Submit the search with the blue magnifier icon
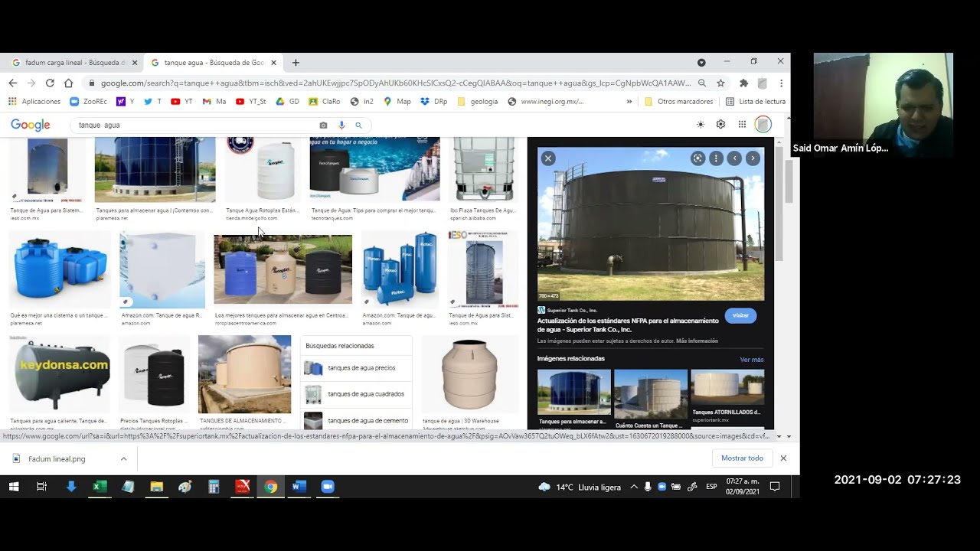The width and height of the screenshot is (980, 551). pyautogui.click(x=358, y=125)
